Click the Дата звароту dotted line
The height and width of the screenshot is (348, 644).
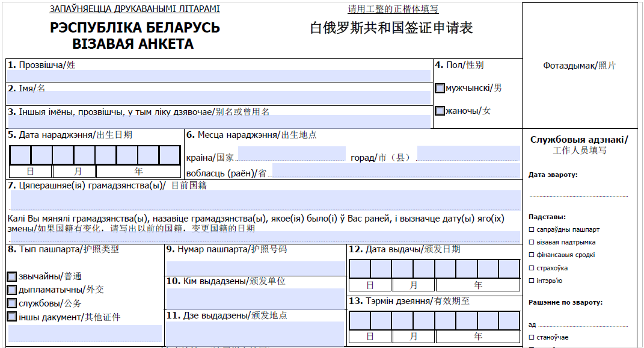tap(578, 196)
